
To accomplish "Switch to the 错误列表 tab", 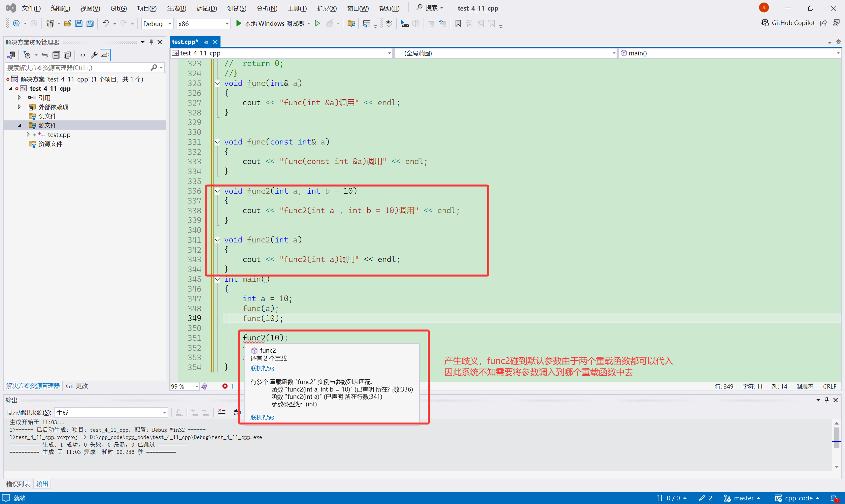I will click(x=18, y=484).
